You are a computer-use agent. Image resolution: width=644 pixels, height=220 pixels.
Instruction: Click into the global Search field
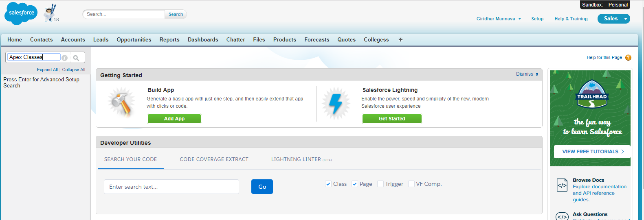click(124, 14)
